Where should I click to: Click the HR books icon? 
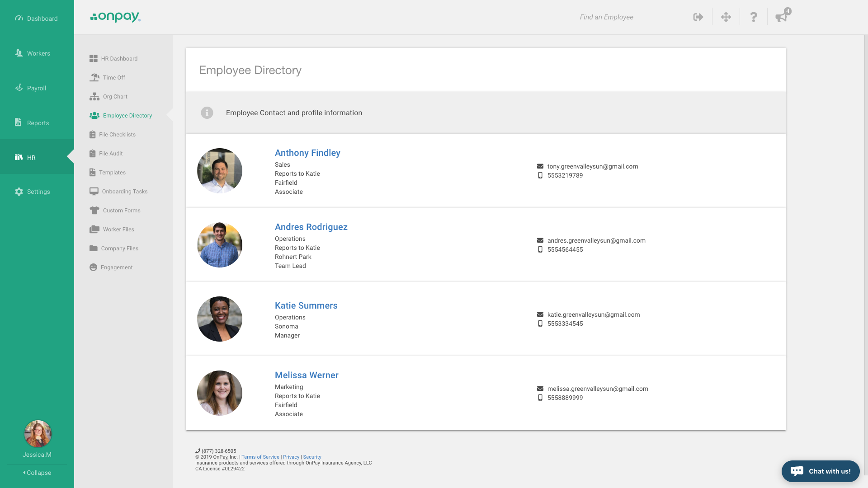pyautogui.click(x=19, y=157)
